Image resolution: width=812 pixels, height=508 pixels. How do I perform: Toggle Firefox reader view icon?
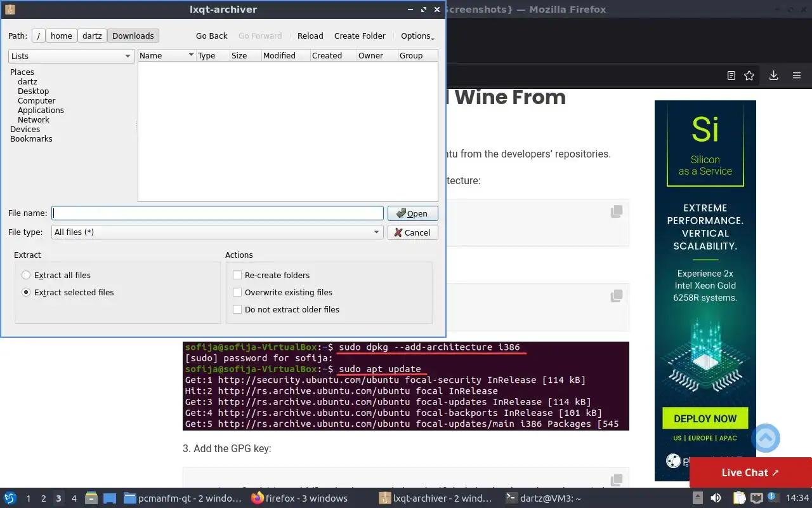point(731,76)
